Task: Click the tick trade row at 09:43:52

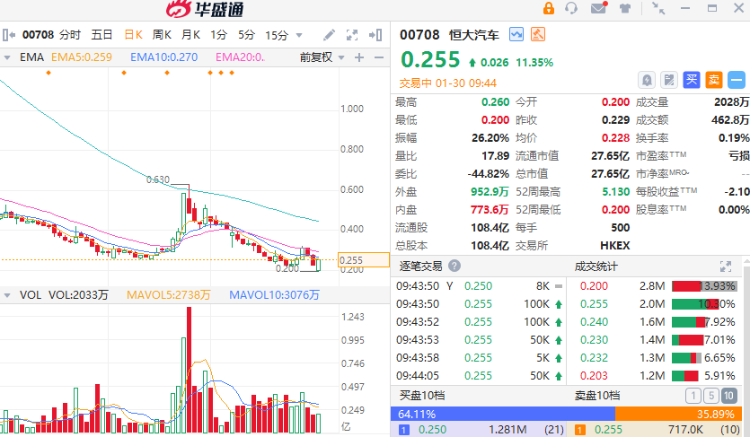Action: [479, 322]
